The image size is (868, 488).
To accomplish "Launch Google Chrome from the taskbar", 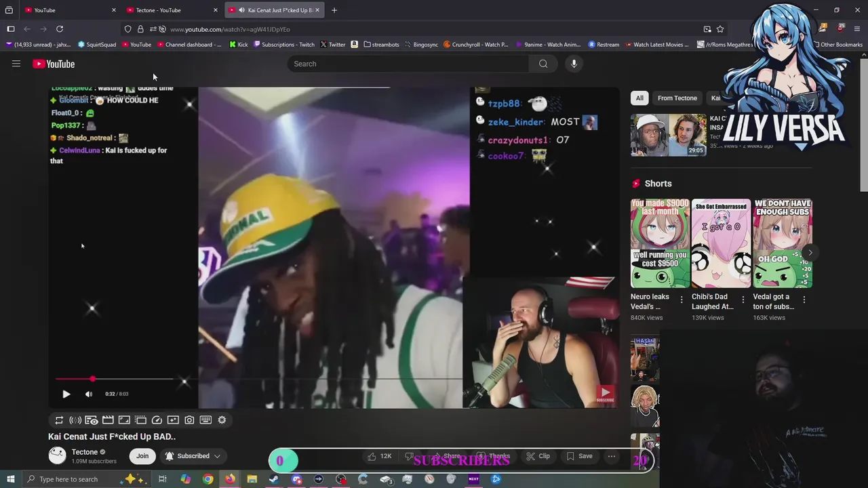I will (208, 479).
